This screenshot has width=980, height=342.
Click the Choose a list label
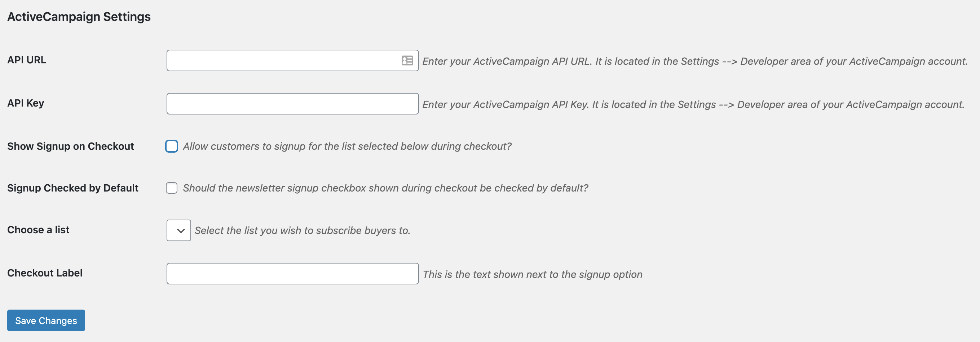point(38,230)
